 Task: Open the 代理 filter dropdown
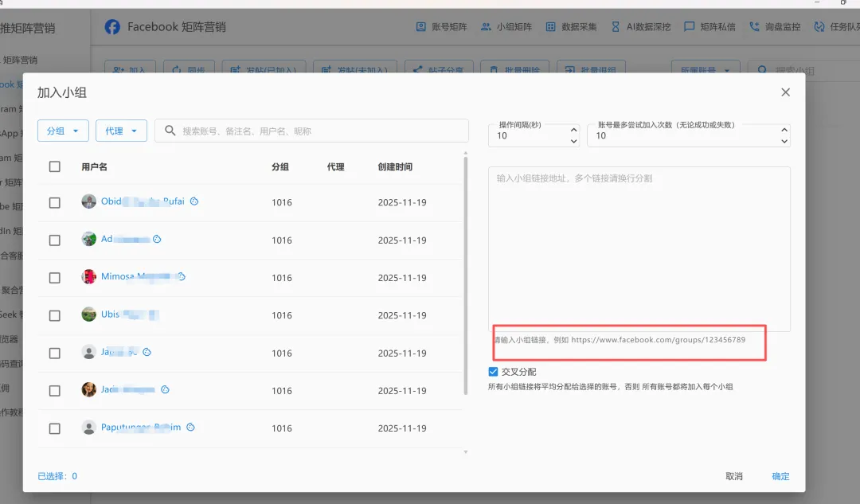tap(121, 131)
